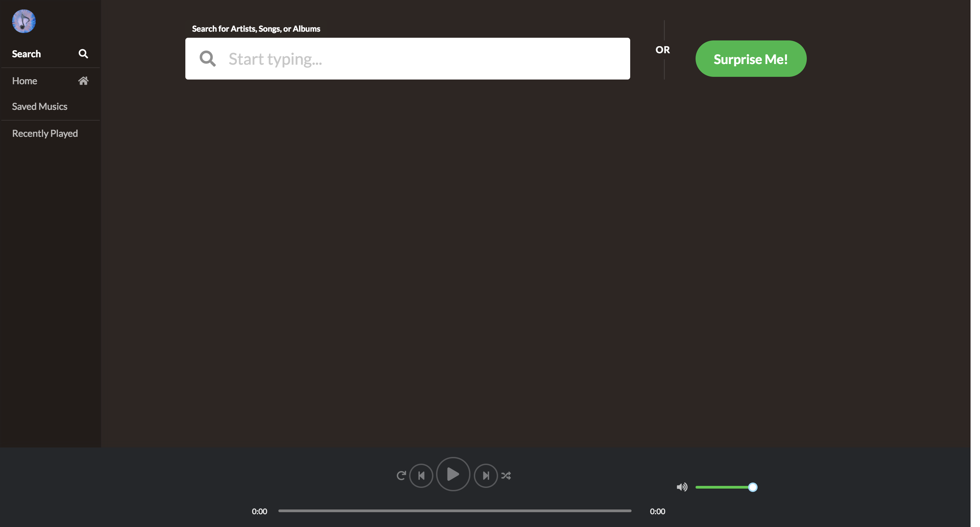The image size is (980, 527).
Task: Click the total duration 0:00 label
Action: coord(657,511)
